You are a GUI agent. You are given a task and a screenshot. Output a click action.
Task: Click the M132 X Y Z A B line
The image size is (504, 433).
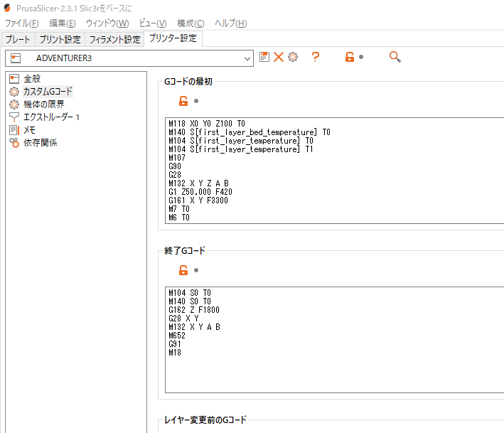click(x=198, y=183)
